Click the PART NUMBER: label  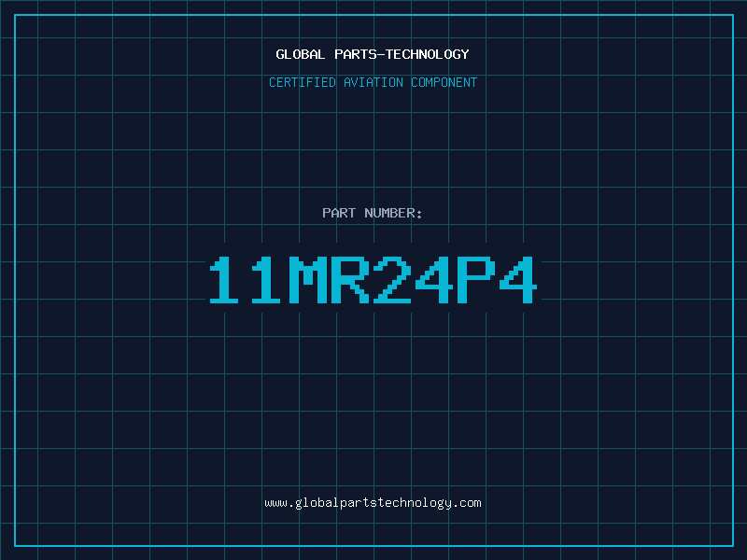372,213
